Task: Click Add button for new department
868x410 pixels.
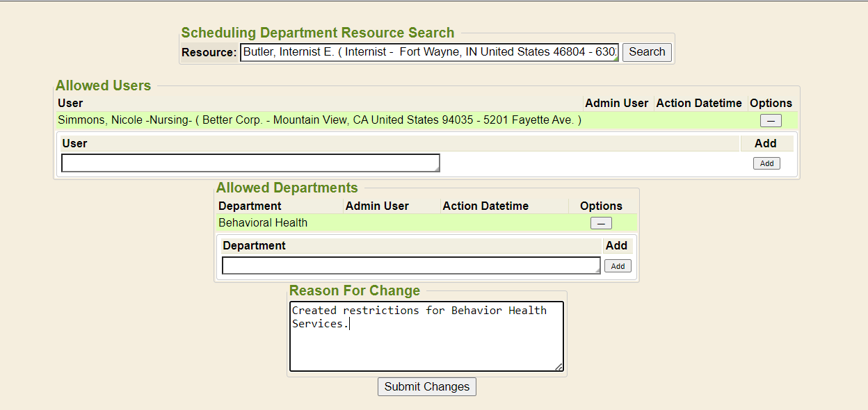Action: click(x=618, y=266)
